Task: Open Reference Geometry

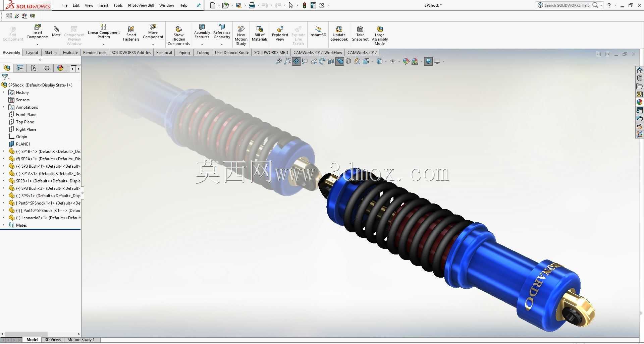Action: click(x=222, y=31)
